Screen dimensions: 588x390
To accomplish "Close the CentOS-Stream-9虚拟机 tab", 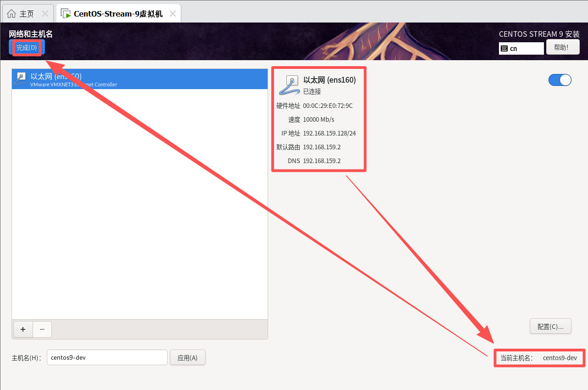I will point(173,13).
